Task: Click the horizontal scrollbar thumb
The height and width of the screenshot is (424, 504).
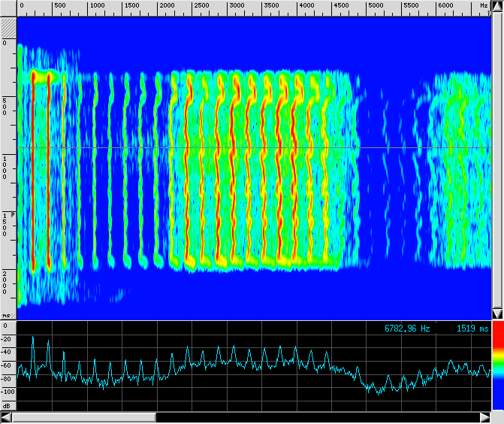Action: (84, 417)
